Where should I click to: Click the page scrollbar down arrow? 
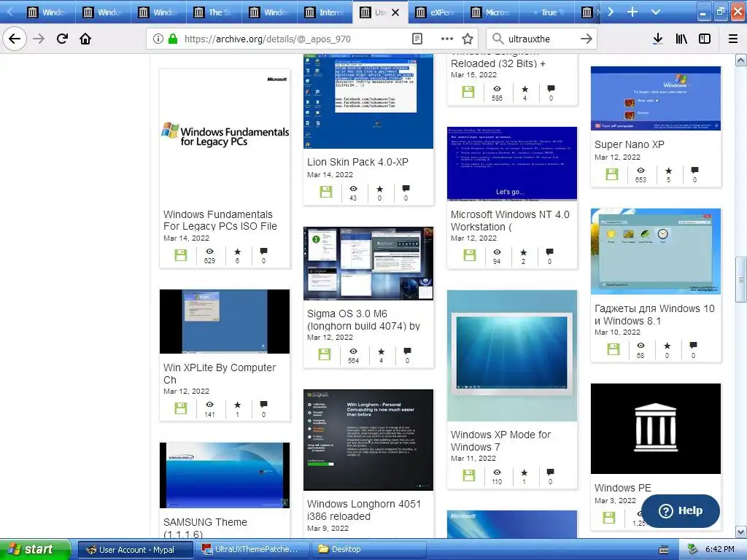point(741,532)
